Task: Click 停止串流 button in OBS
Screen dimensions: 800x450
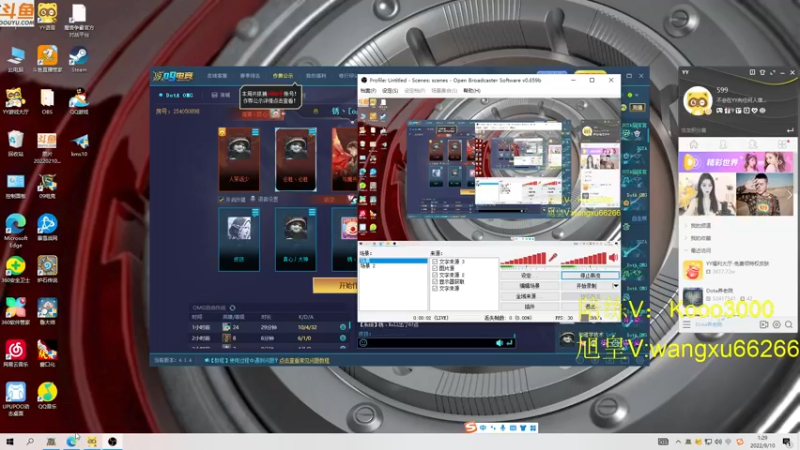Action: (590, 276)
